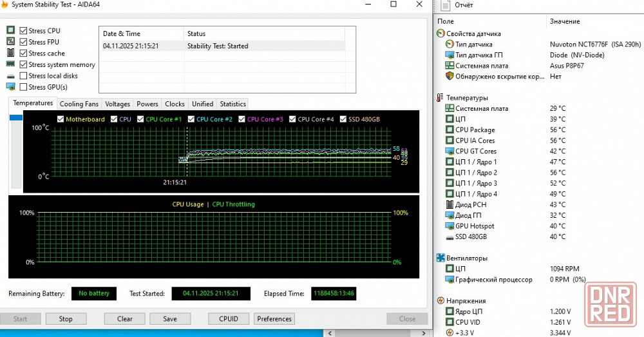Click the Clear button
The height and width of the screenshot is (337, 644).
(124, 319)
